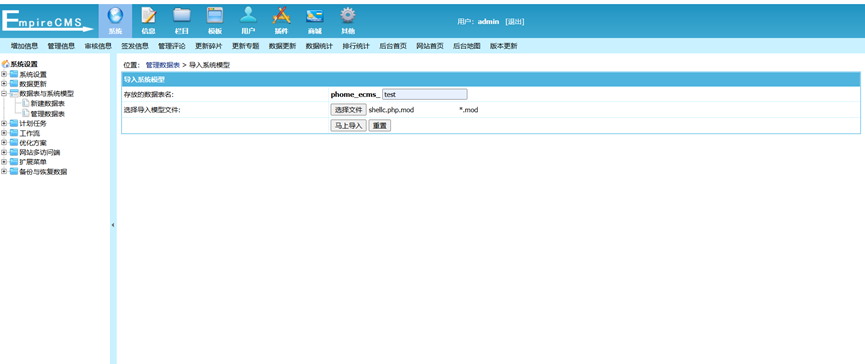The width and height of the screenshot is (865, 364).
Task: Expand the 网站多访问端 tree node
Action: [x=4, y=152]
